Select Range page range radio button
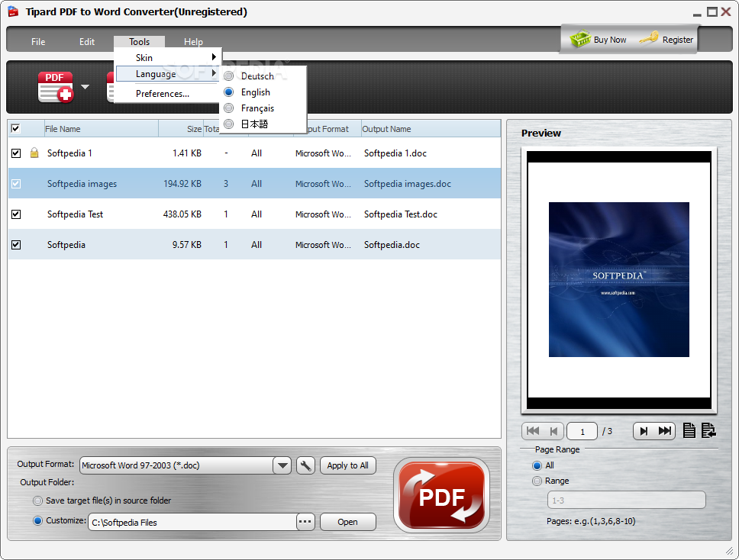 click(x=537, y=481)
